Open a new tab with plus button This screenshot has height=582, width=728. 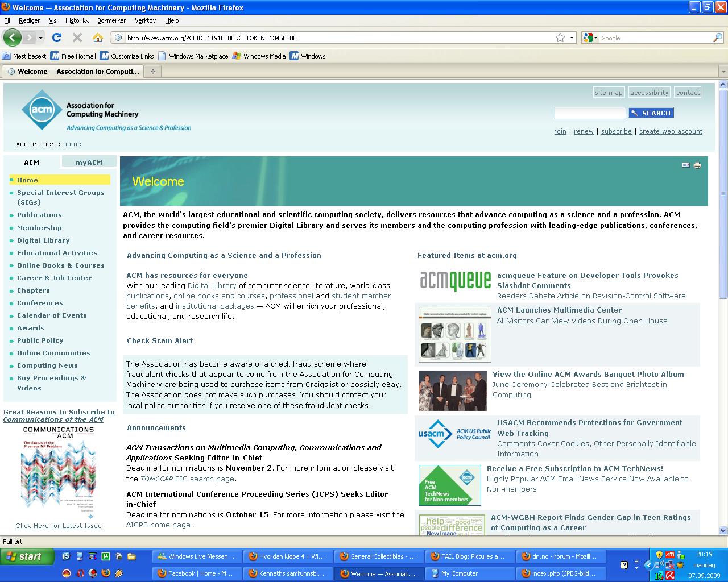tap(152, 72)
